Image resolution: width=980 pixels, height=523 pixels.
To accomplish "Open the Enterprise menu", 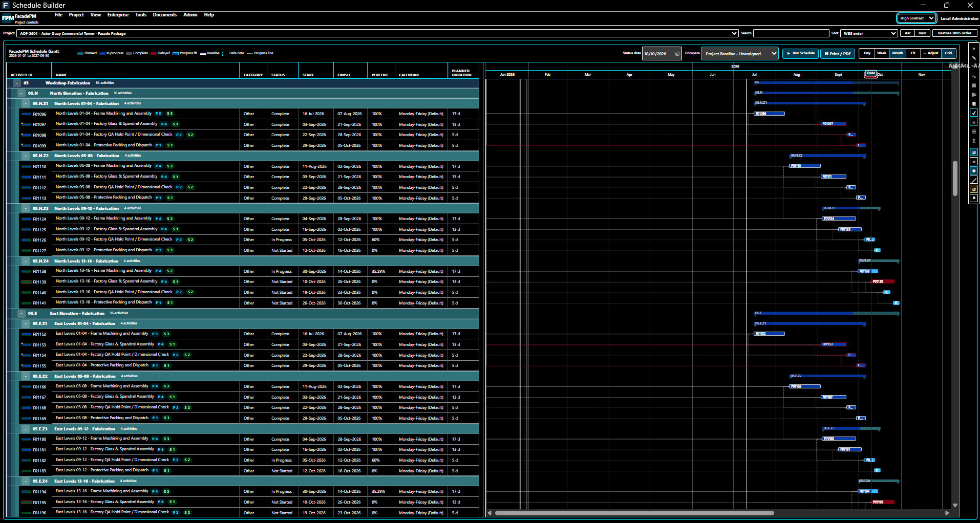I will tap(118, 15).
